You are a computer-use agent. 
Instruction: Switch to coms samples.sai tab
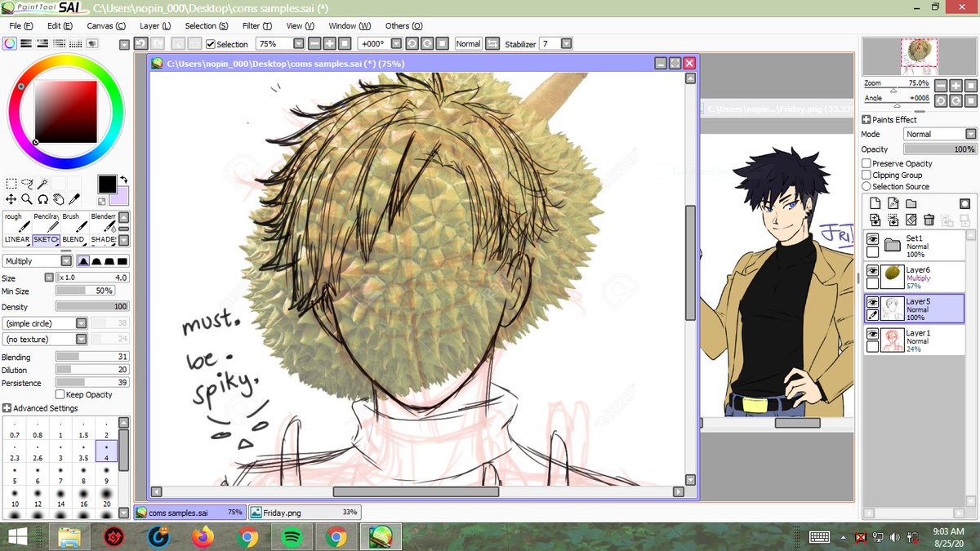coord(189,513)
